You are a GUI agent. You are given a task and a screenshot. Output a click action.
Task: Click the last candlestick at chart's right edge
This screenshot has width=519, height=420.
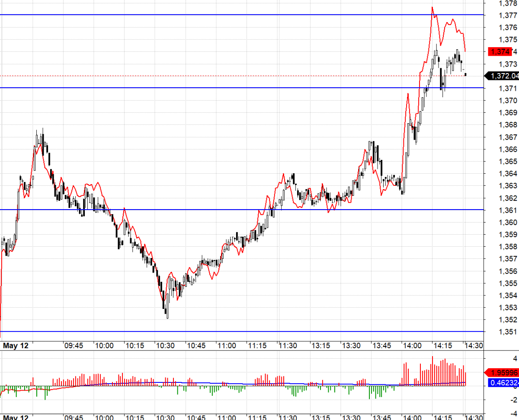(x=465, y=75)
